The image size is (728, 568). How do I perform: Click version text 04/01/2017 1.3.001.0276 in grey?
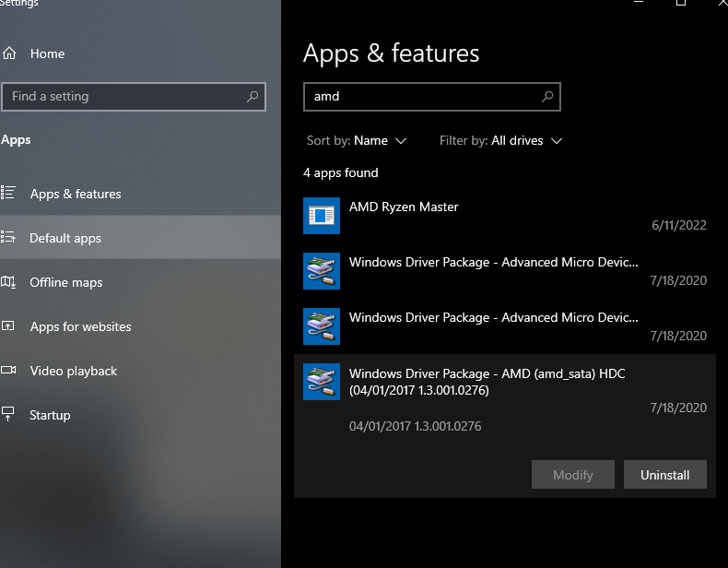(415, 426)
